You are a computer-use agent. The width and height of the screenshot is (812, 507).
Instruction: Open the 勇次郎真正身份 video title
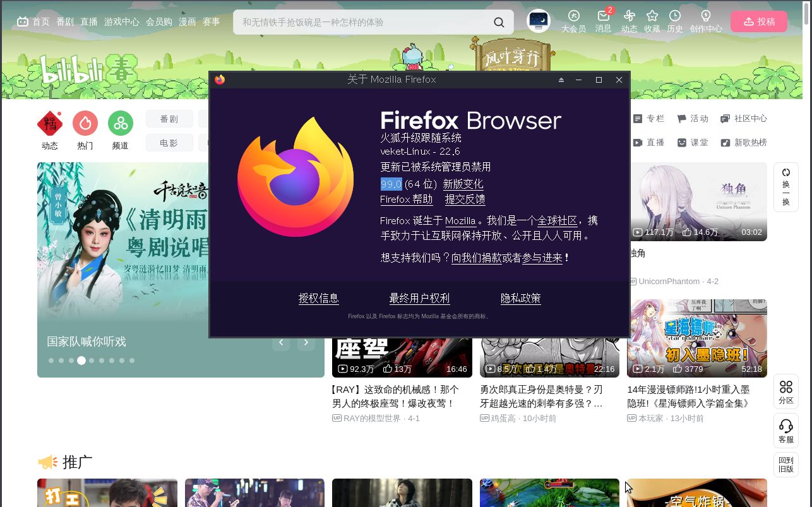click(542, 396)
